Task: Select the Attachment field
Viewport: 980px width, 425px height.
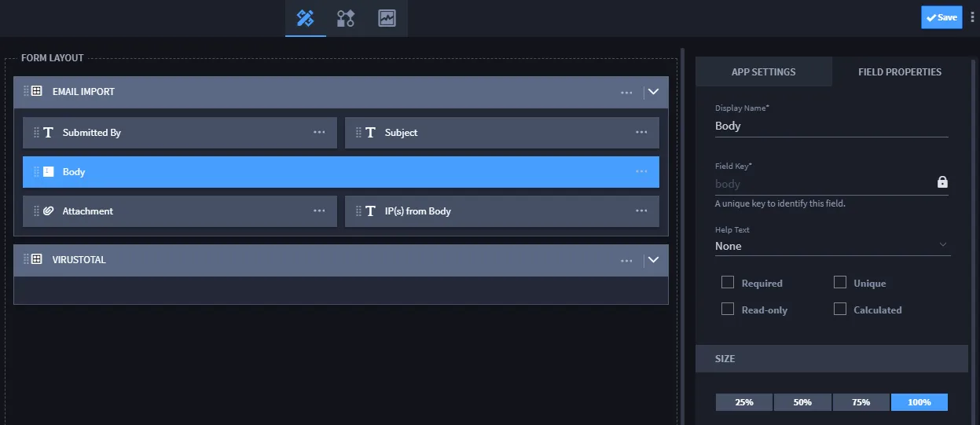Action: click(x=180, y=211)
